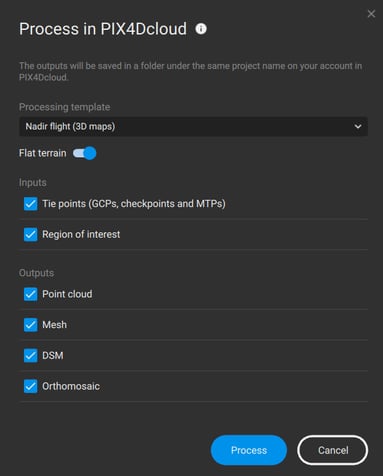Click the Mesh label text
The width and height of the screenshot is (383, 476).
[55, 325]
